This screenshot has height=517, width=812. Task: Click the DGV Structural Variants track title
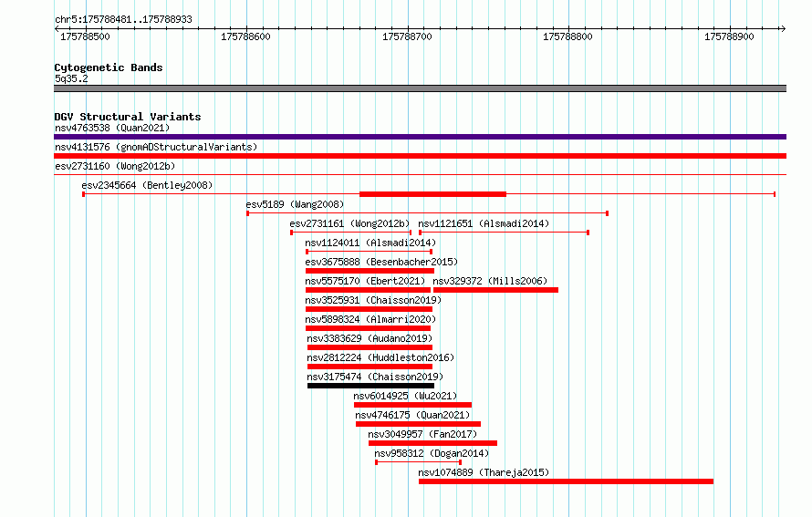128,117
